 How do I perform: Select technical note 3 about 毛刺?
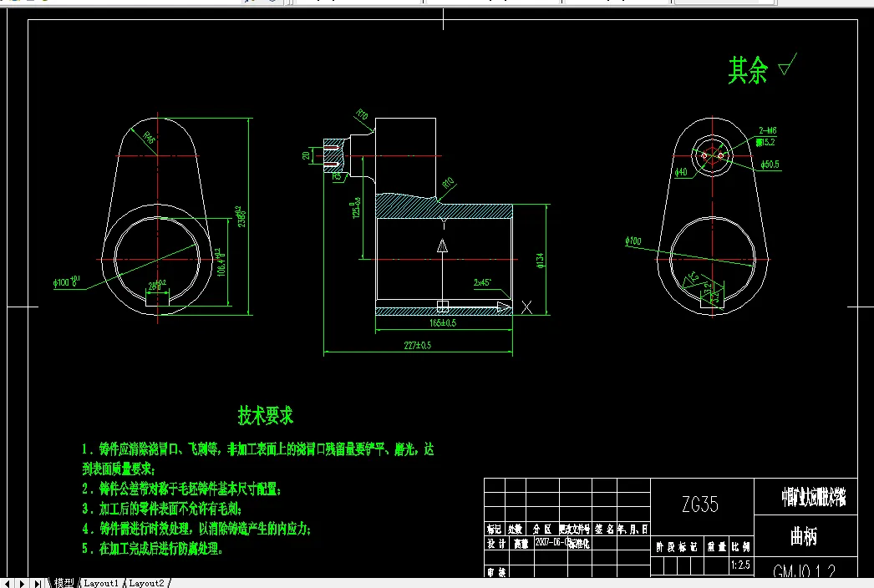(161, 509)
